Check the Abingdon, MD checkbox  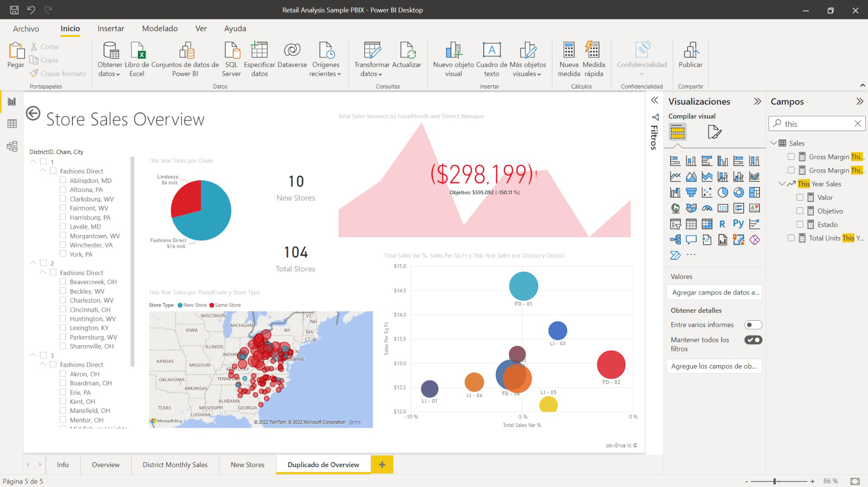pos(63,180)
